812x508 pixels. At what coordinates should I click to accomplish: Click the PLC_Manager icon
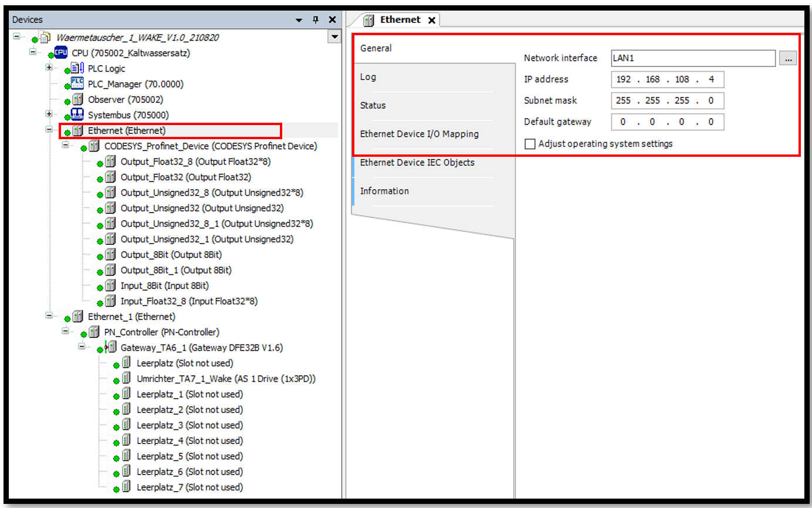pyautogui.click(x=77, y=84)
